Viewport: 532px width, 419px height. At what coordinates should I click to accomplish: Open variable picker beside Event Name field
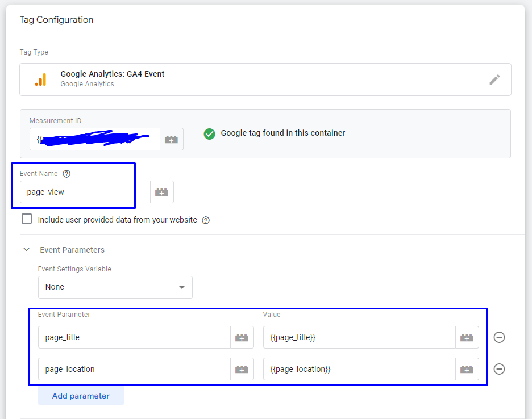[161, 192]
